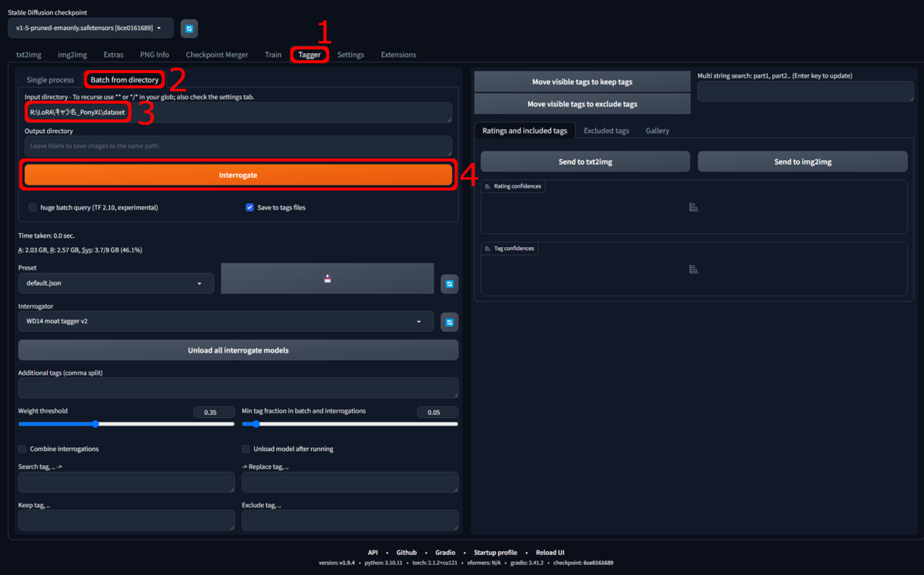Click the Search tag input field

[126, 483]
